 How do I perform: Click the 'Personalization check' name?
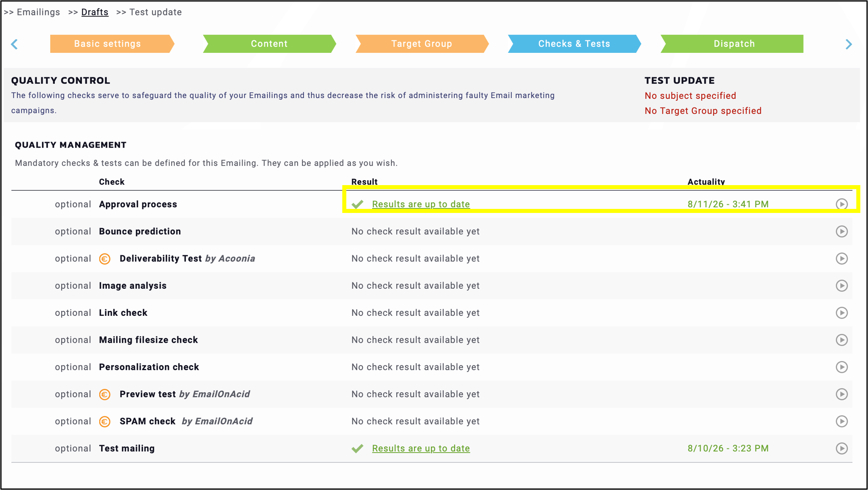[149, 367]
